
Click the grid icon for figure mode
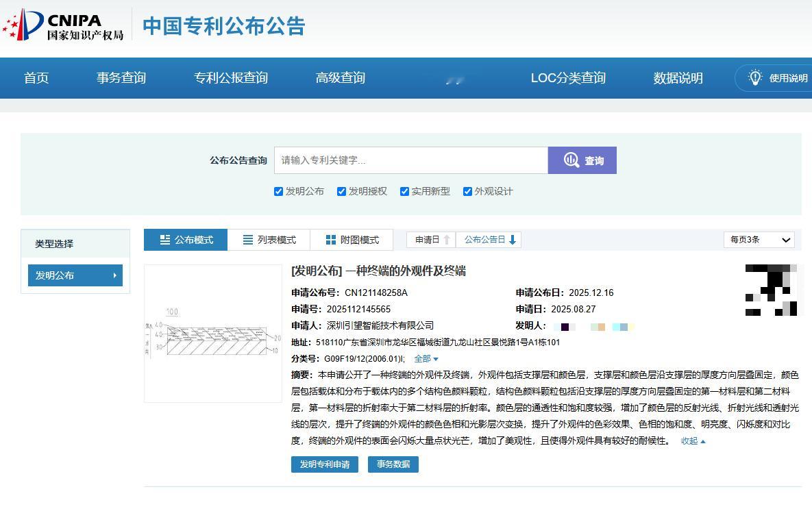coord(330,240)
